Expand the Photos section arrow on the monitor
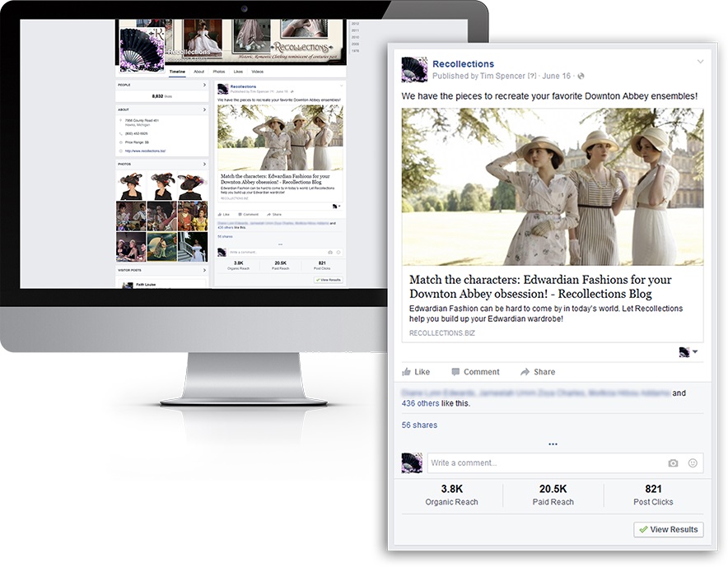 205,164
